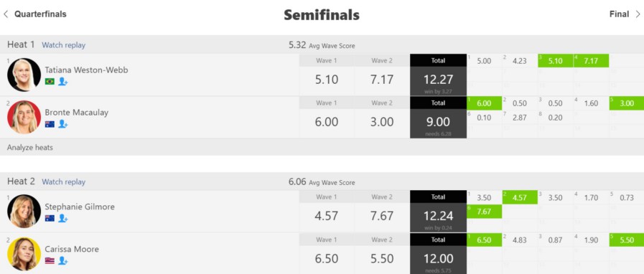
Task: Click the Australia flag under Bronte Macaulay
Action: [x=50, y=124]
